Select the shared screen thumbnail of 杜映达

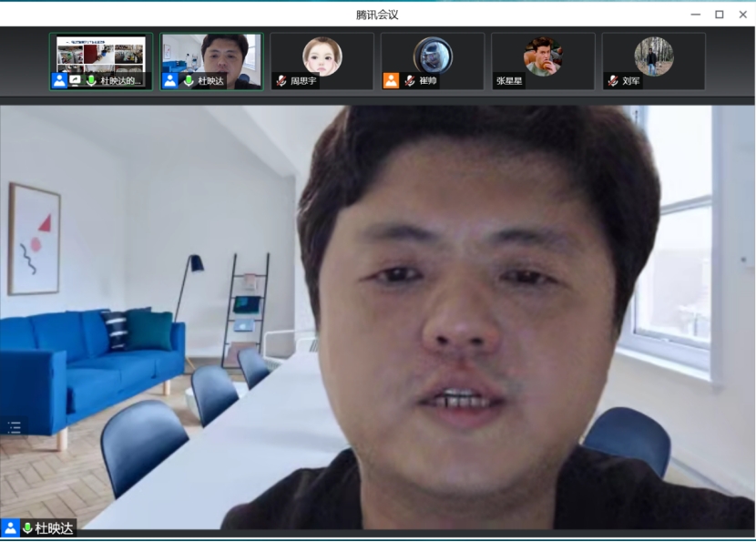pos(100,55)
